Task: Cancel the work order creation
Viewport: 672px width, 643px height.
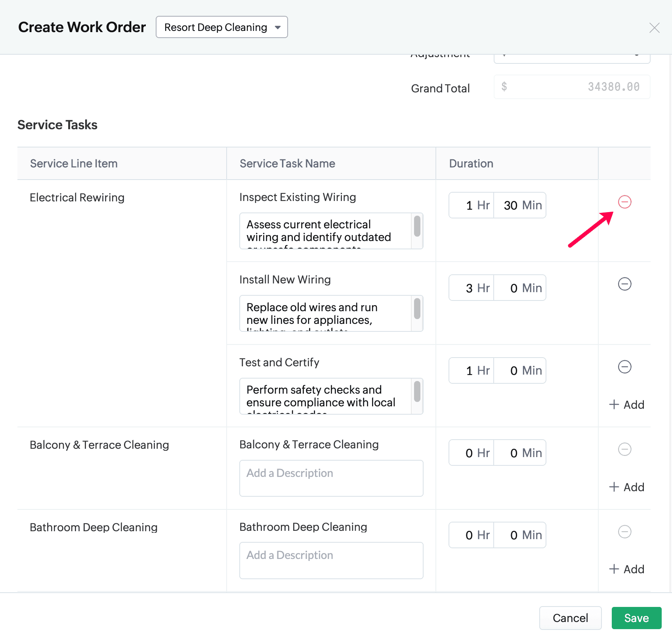Action: point(570,618)
